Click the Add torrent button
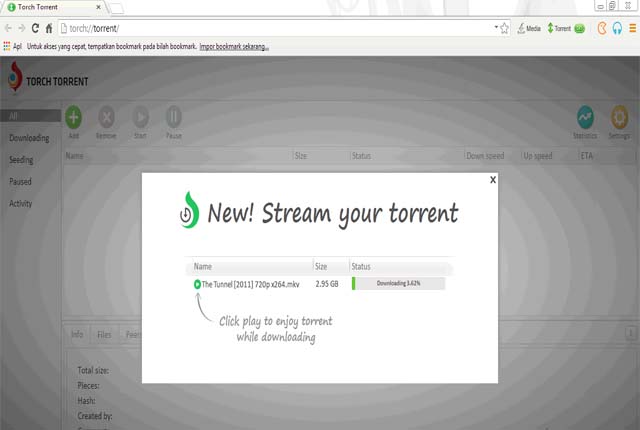This screenshot has height=430, width=640. pos(73,117)
